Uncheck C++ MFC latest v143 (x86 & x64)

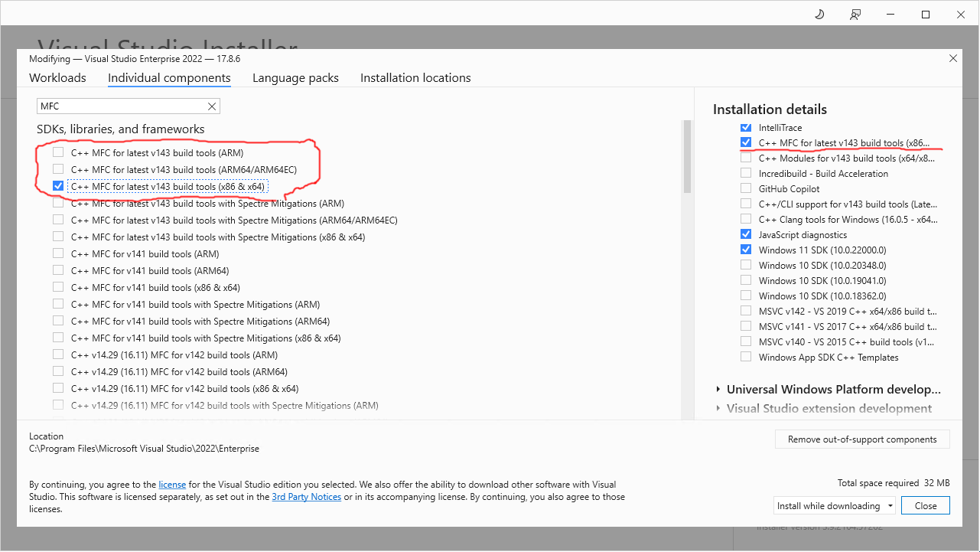[x=58, y=186]
